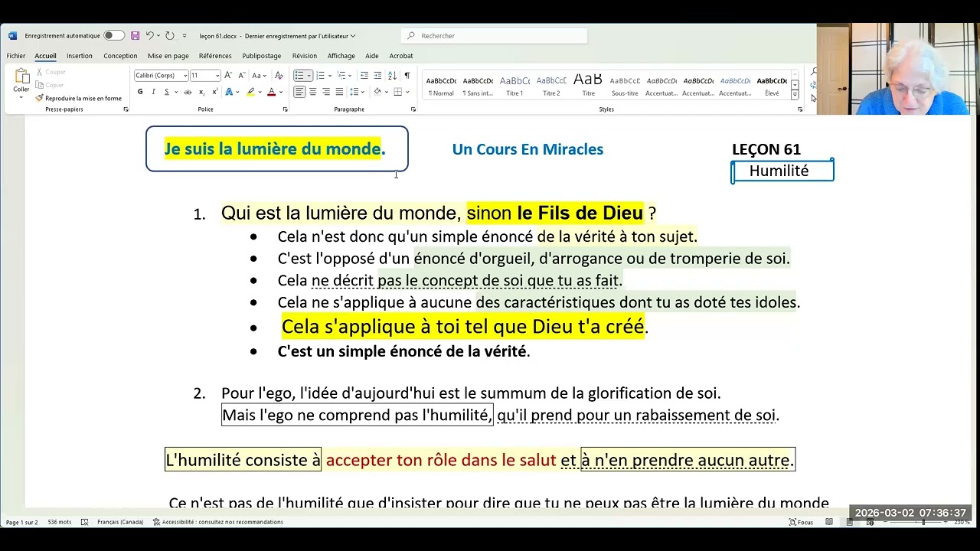Open the Police font dialog launcher

click(x=285, y=109)
